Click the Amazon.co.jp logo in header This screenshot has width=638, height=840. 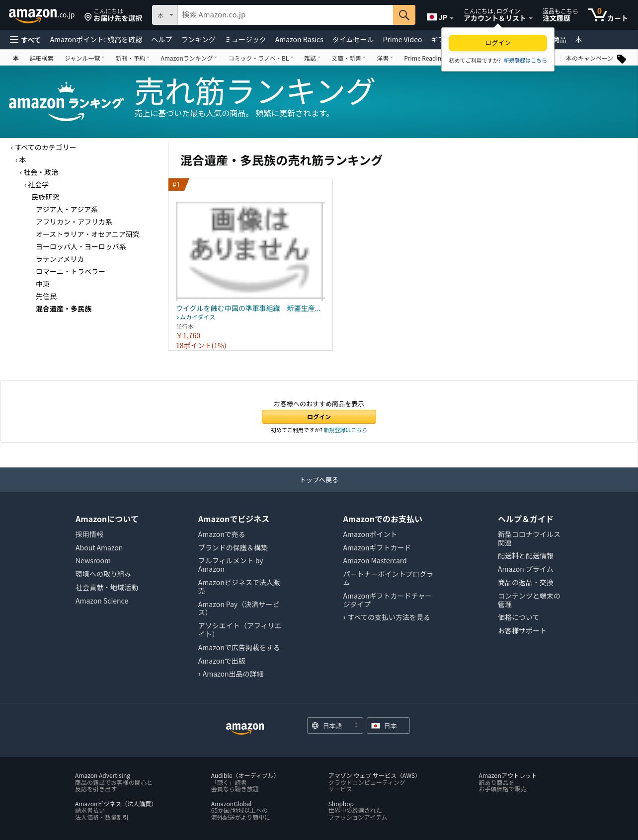pos(42,15)
